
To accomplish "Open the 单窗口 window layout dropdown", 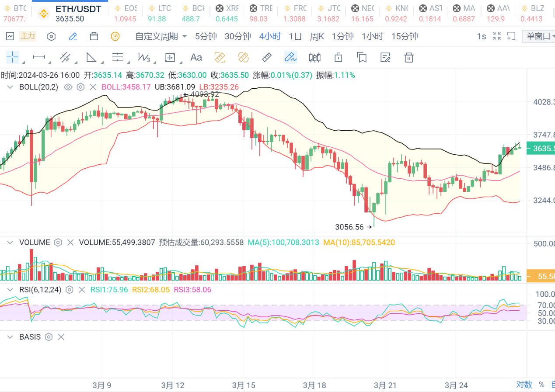I will pyautogui.click(x=539, y=36).
